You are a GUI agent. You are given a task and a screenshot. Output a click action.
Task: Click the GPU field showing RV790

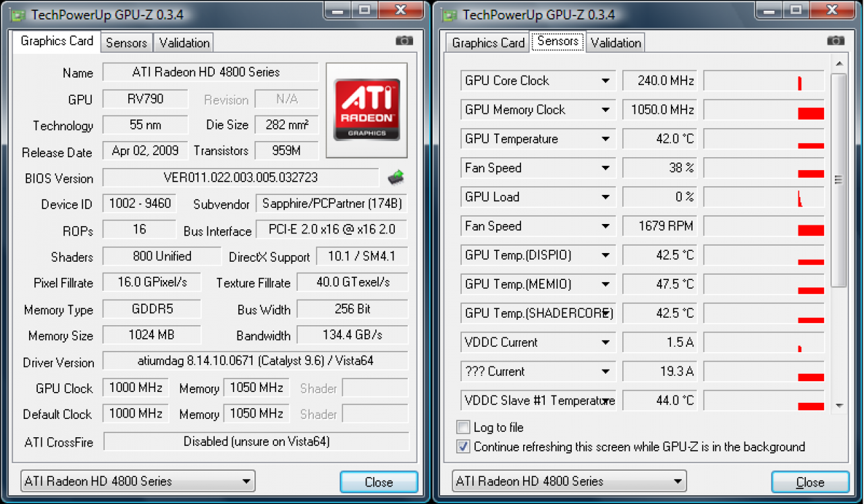click(145, 99)
